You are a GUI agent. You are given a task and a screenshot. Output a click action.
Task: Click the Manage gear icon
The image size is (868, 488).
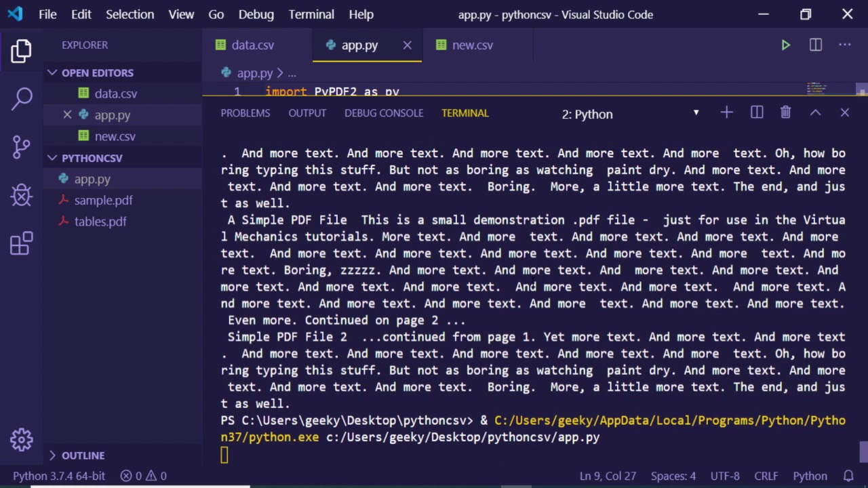point(22,439)
